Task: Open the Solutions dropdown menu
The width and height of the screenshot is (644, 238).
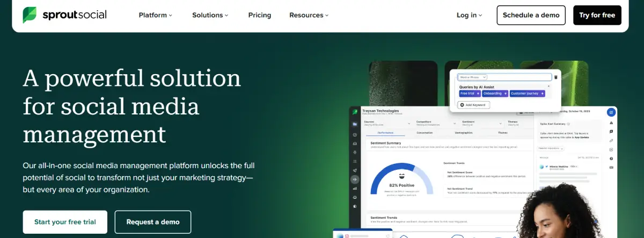Action: 210,15
